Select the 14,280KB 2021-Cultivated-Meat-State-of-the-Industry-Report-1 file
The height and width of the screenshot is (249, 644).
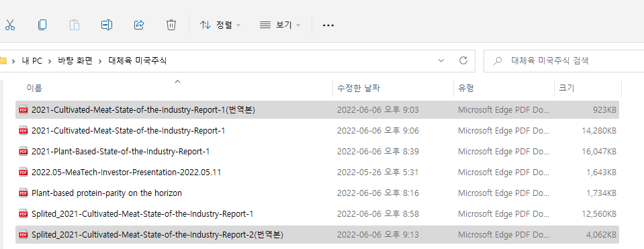tap(317, 131)
